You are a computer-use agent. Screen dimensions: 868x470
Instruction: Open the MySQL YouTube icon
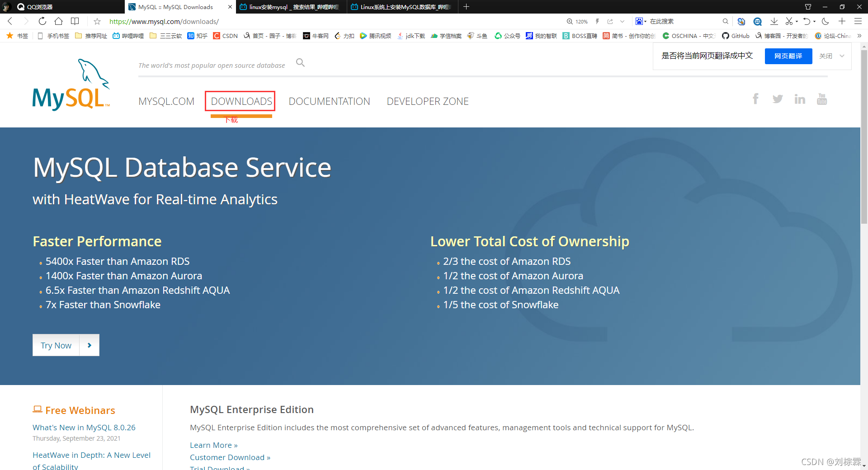[822, 99]
